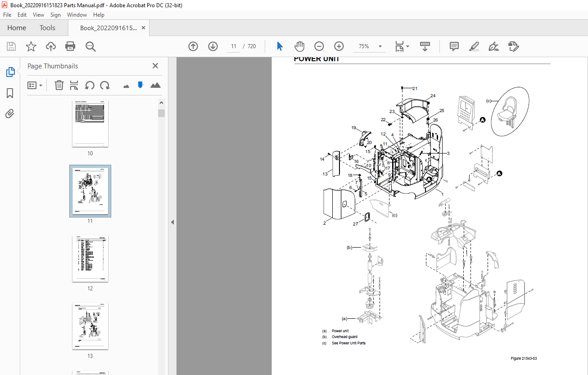Toggle scrolling mode icon

click(x=425, y=46)
